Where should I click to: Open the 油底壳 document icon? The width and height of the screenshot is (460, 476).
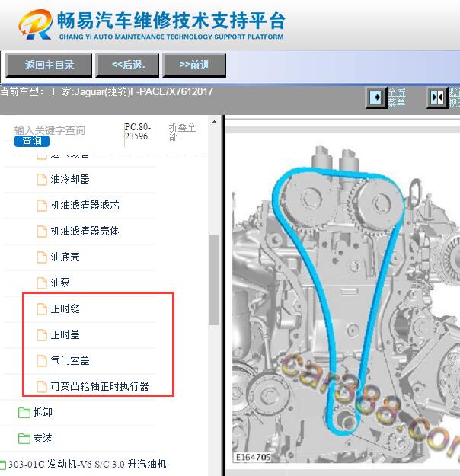(x=42, y=257)
